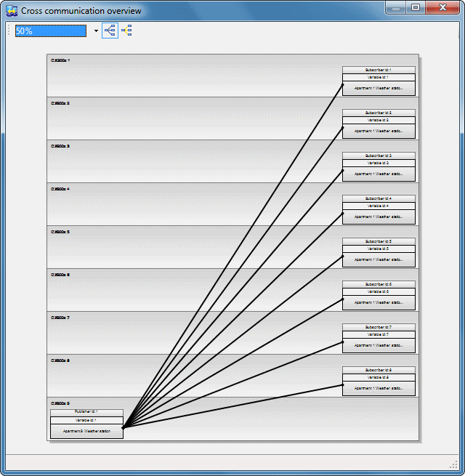This screenshot has width=465, height=476.
Task: Select the Variable Id:4 row
Action: point(379,206)
